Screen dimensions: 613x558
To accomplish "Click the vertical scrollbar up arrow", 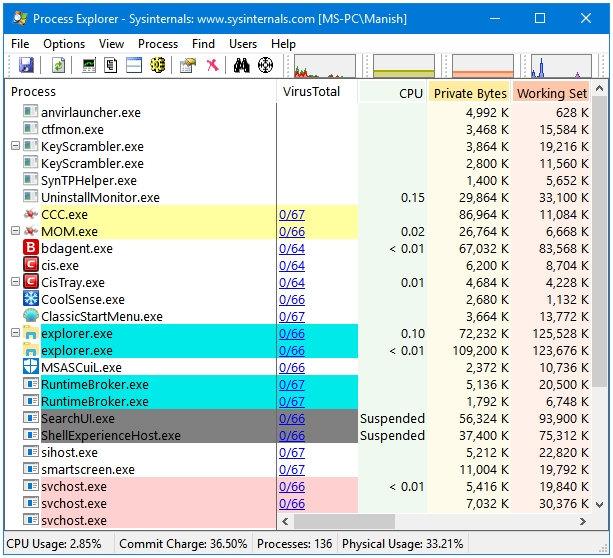I will (599, 89).
